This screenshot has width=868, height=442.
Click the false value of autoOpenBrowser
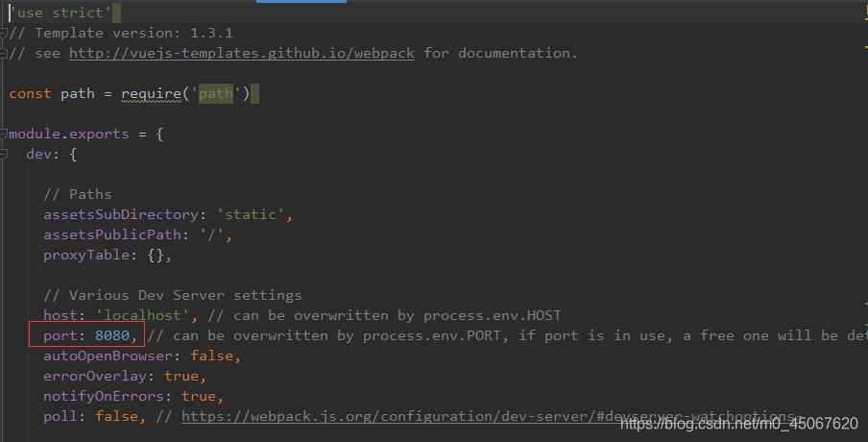tap(211, 356)
